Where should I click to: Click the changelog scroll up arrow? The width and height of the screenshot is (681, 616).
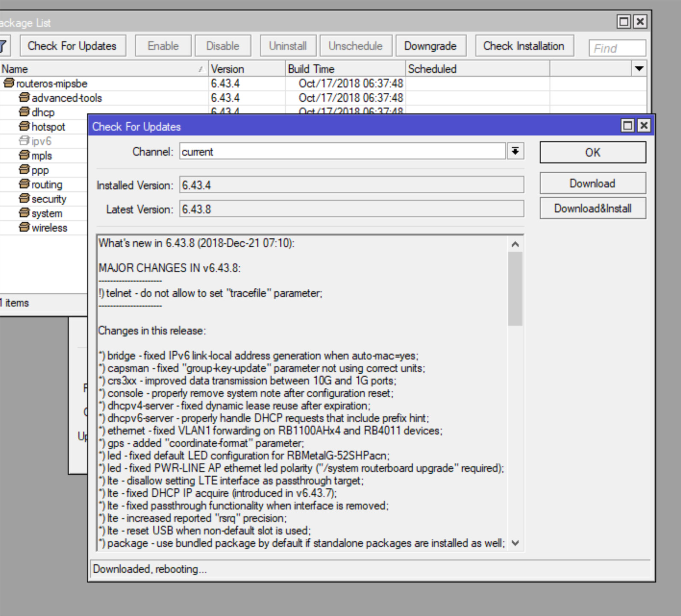pyautogui.click(x=515, y=244)
